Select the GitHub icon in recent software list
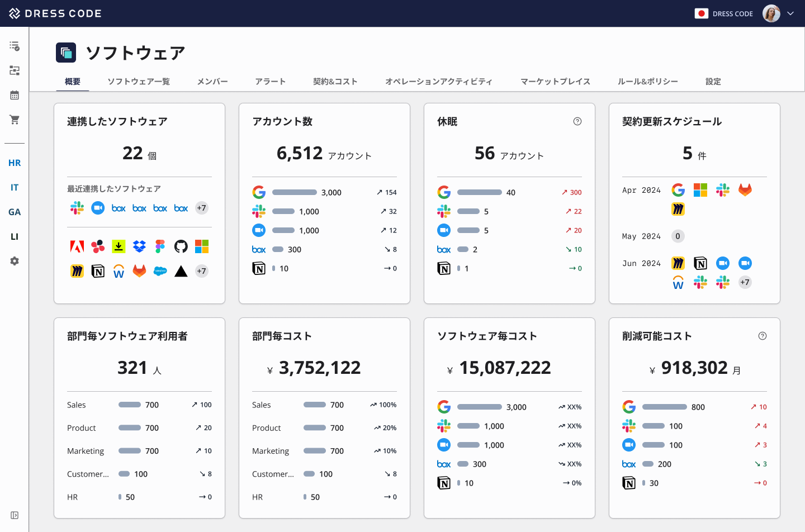805x532 pixels. (x=181, y=246)
